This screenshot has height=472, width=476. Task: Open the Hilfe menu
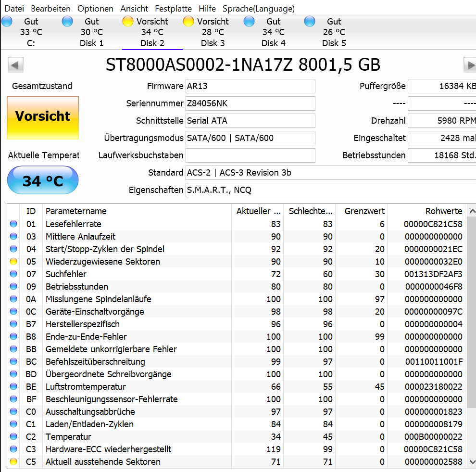(207, 9)
